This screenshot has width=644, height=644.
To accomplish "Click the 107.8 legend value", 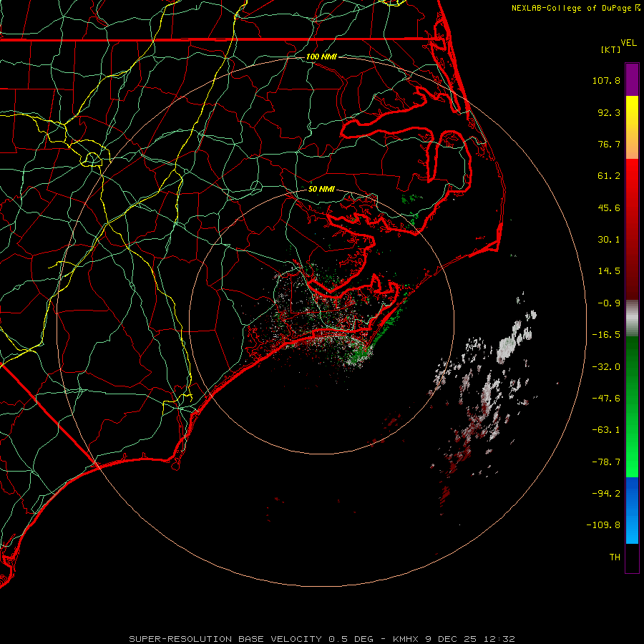I will [x=606, y=80].
